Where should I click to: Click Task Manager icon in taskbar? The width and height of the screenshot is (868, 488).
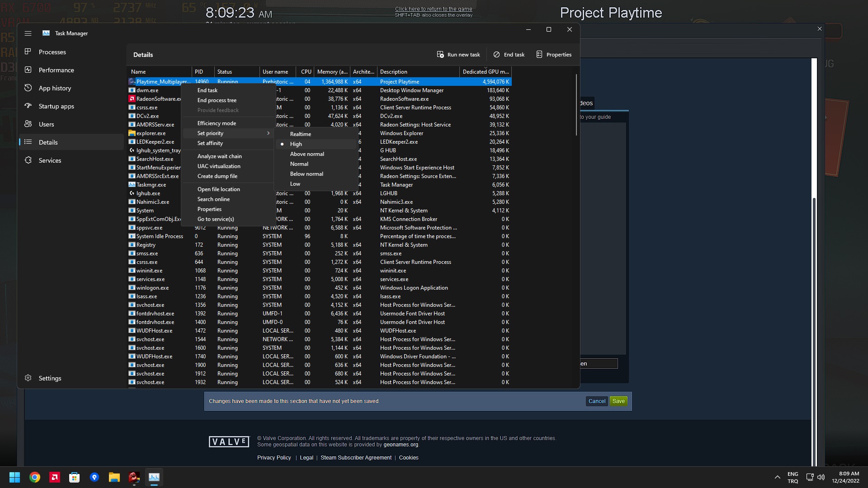tap(154, 477)
